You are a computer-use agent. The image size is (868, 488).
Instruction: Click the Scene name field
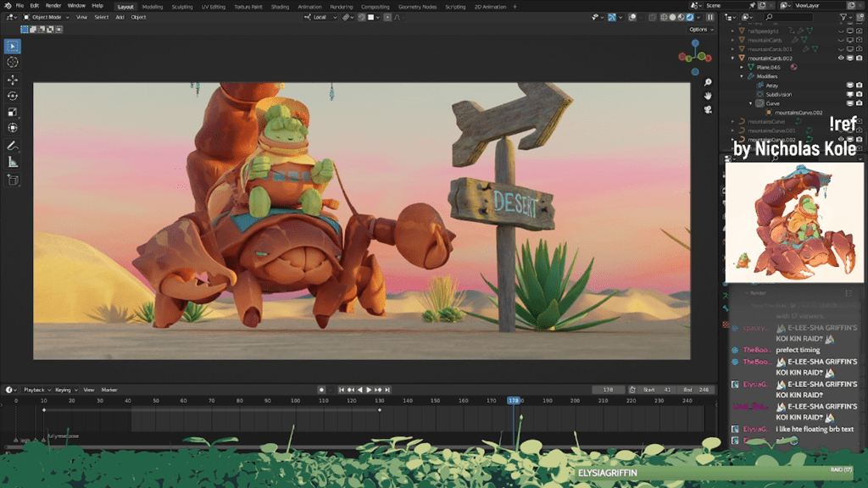pyautogui.click(x=726, y=6)
